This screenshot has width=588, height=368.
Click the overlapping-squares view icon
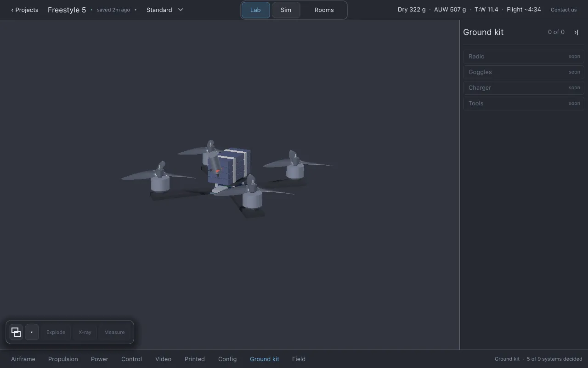coord(16,332)
